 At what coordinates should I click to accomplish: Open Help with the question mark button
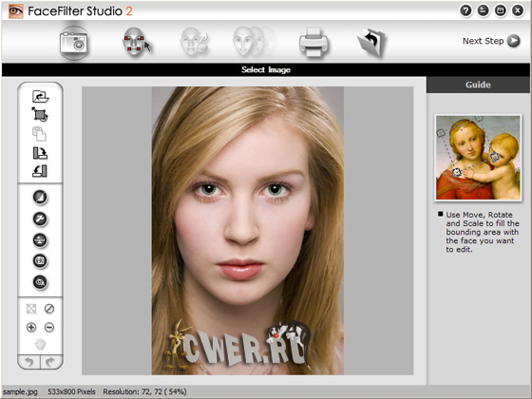point(465,10)
